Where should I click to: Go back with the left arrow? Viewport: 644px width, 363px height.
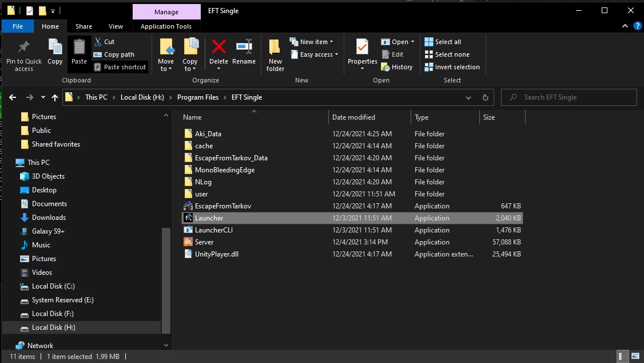(13, 97)
